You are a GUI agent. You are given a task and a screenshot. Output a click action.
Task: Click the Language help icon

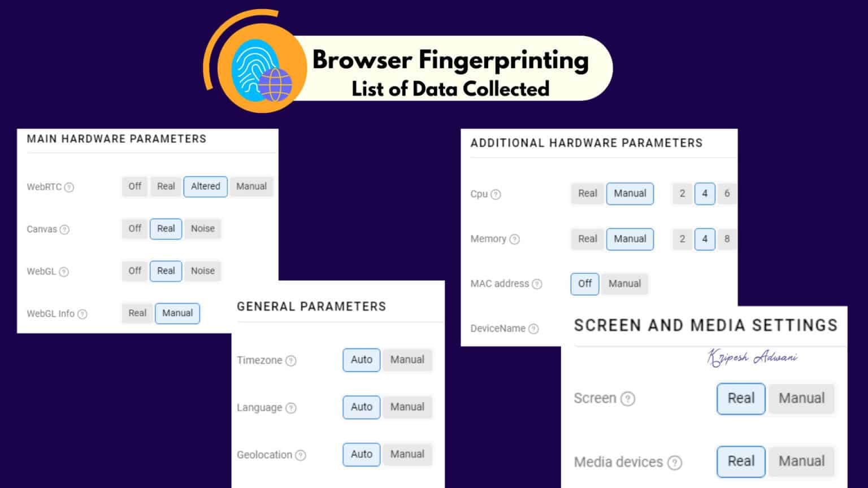[291, 408]
